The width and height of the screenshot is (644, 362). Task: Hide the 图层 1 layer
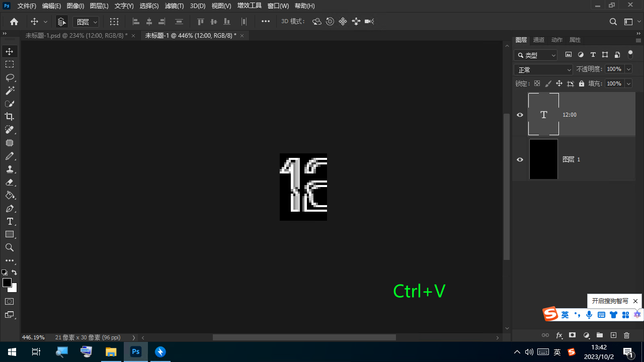(x=520, y=159)
